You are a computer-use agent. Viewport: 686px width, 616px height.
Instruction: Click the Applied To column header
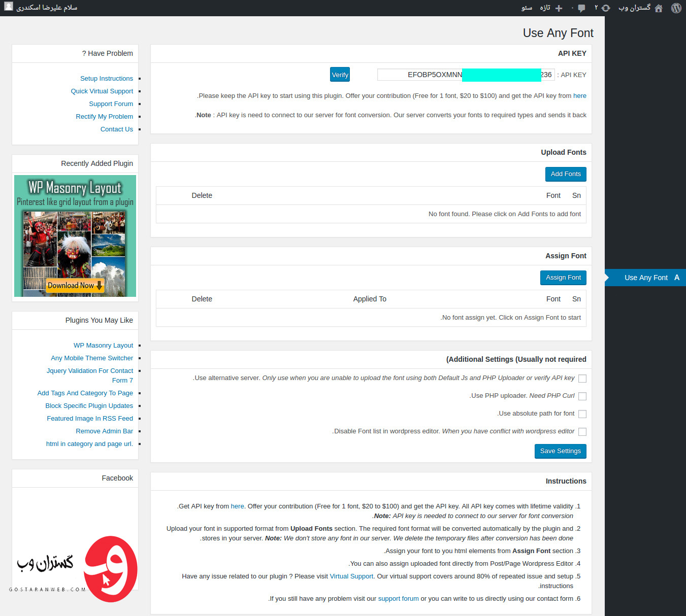click(370, 299)
